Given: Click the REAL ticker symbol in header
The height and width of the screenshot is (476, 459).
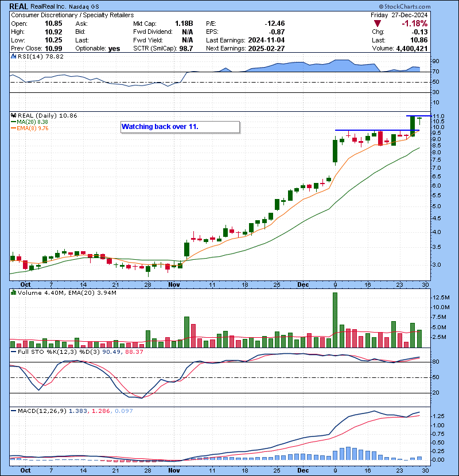Looking at the screenshot, I should click(x=18, y=6).
